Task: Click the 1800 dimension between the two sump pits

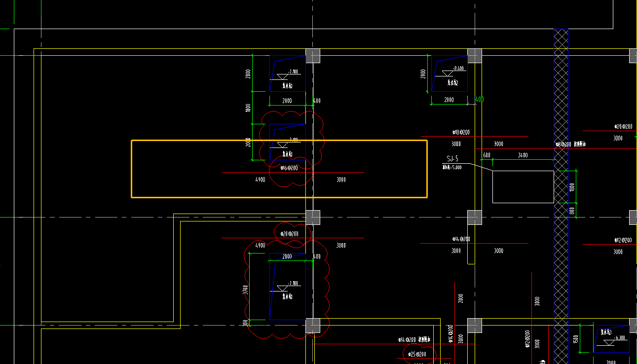Action: 248,108
